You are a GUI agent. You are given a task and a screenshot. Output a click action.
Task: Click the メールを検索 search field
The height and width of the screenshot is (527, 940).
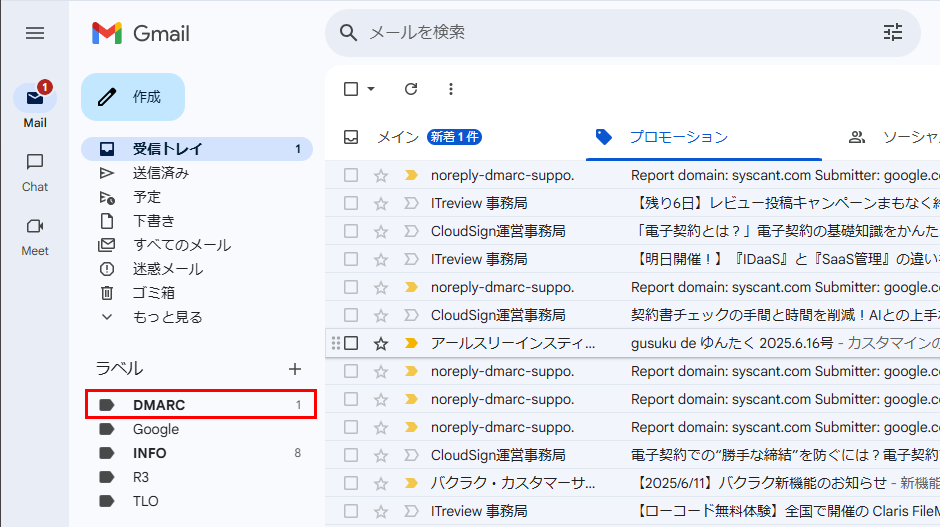pyautogui.click(x=600, y=33)
